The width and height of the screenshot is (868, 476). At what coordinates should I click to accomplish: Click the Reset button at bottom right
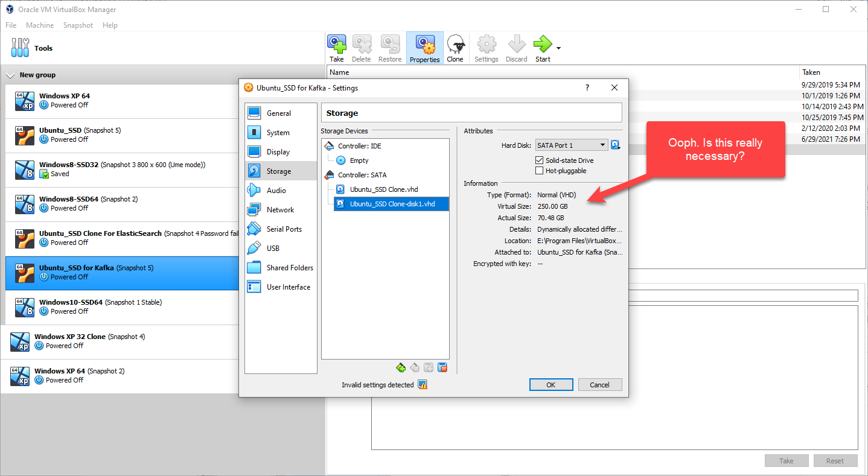click(x=835, y=461)
